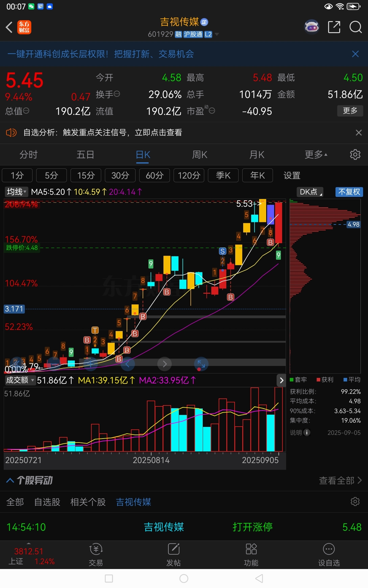Switch to 五日 tab
This screenshot has height=588, width=368.
click(x=85, y=155)
